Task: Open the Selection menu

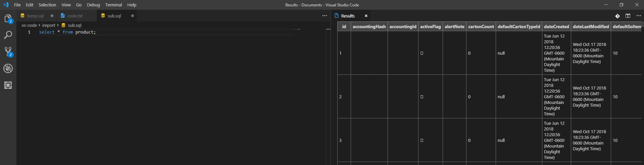Action: click(x=47, y=5)
